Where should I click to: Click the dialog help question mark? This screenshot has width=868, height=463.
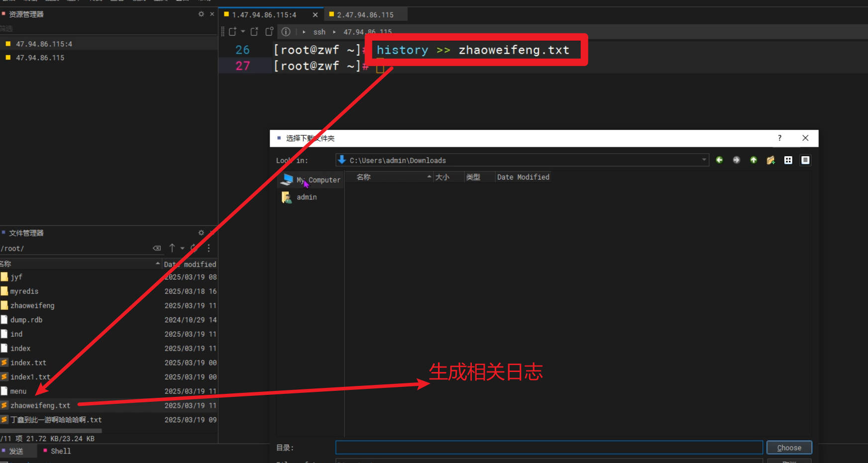coord(780,138)
